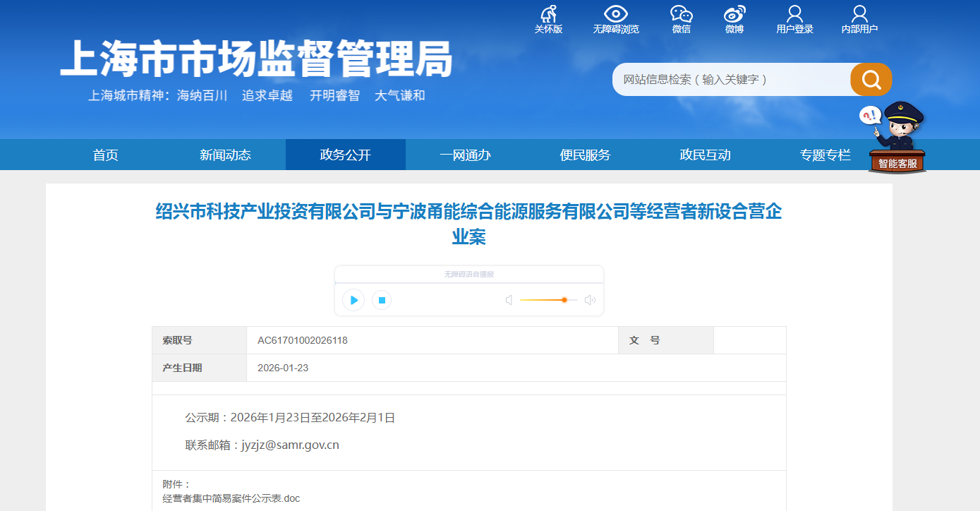Screen dimensions: 980x511
Task: Open the 关怀版 care mode icon
Action: [x=548, y=15]
